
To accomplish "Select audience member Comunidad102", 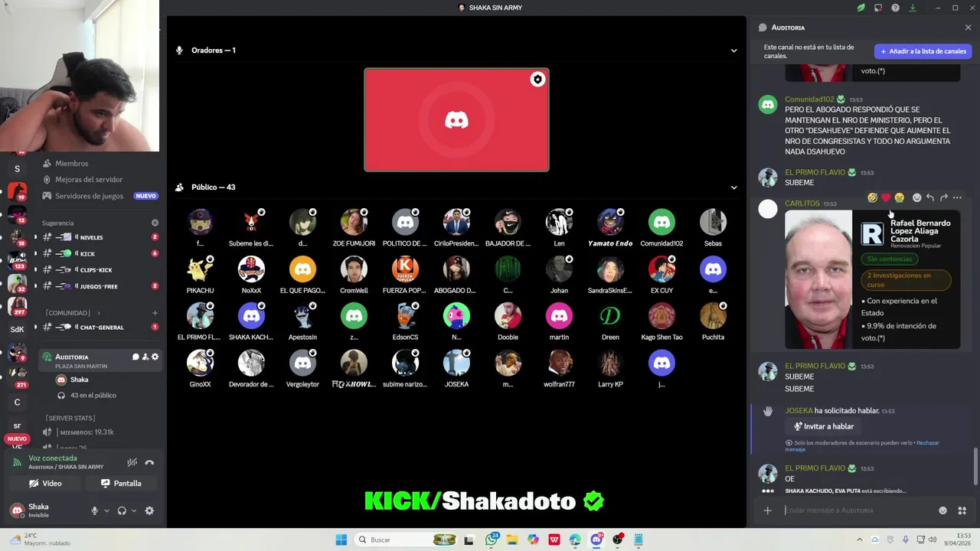I will tap(661, 227).
